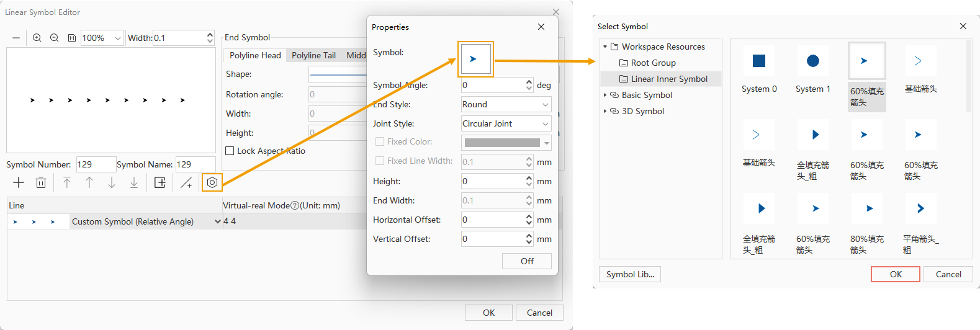Click the Symbol Lib... button
Screen dimensions: 980x330
tap(629, 274)
